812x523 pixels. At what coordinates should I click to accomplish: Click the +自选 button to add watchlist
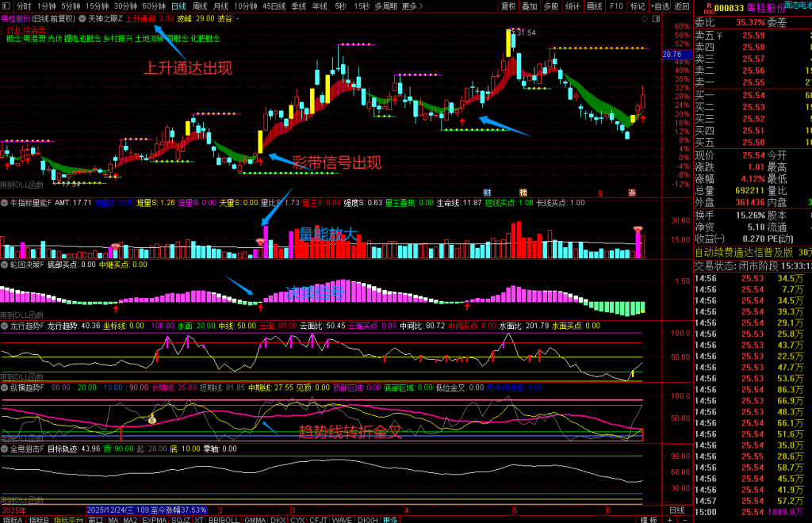point(660,6)
